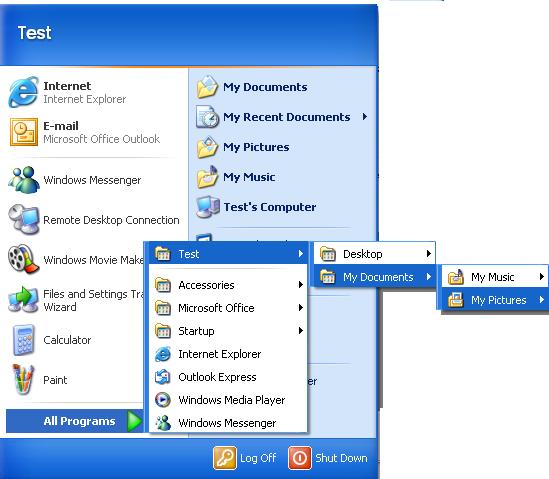Click the Log Off key icon
549x479 pixels.
[224, 458]
